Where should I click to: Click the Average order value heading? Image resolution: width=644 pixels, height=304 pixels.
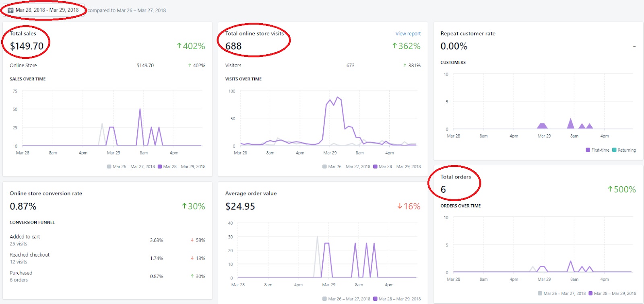tap(251, 193)
